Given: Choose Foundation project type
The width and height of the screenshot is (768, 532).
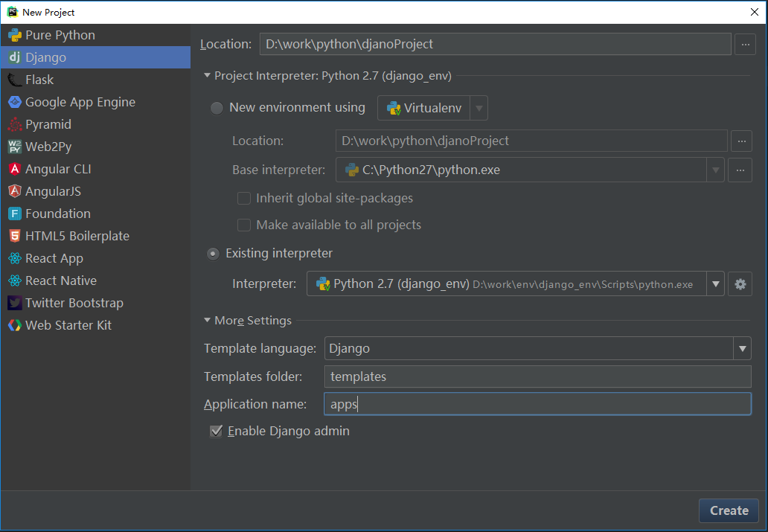Looking at the screenshot, I should (x=95, y=214).
